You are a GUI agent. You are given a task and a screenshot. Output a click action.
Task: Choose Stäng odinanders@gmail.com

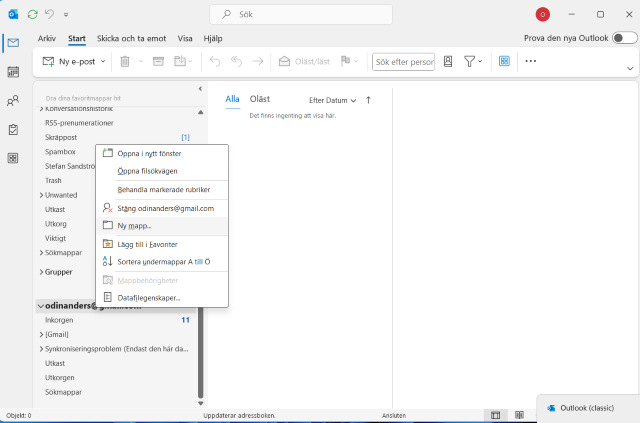click(x=162, y=208)
